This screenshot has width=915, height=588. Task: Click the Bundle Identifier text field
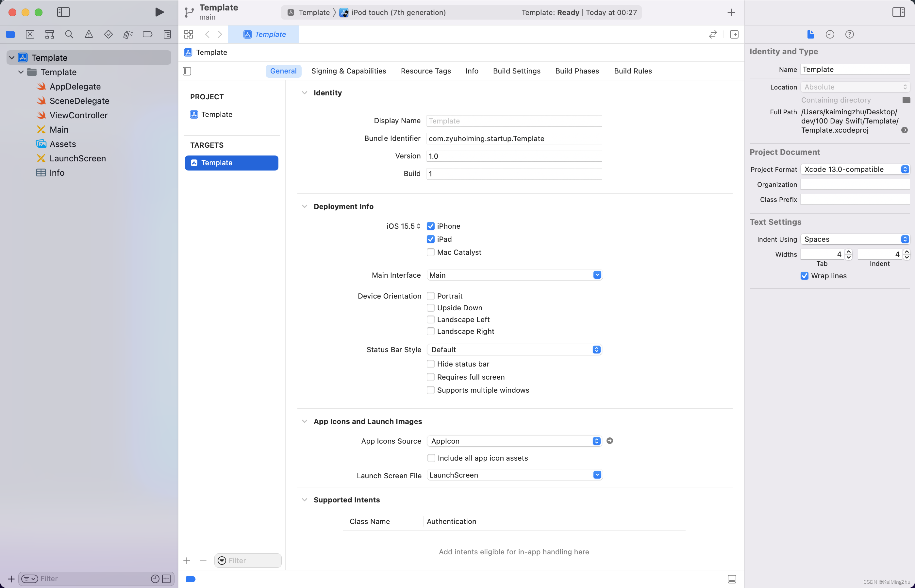coord(514,139)
